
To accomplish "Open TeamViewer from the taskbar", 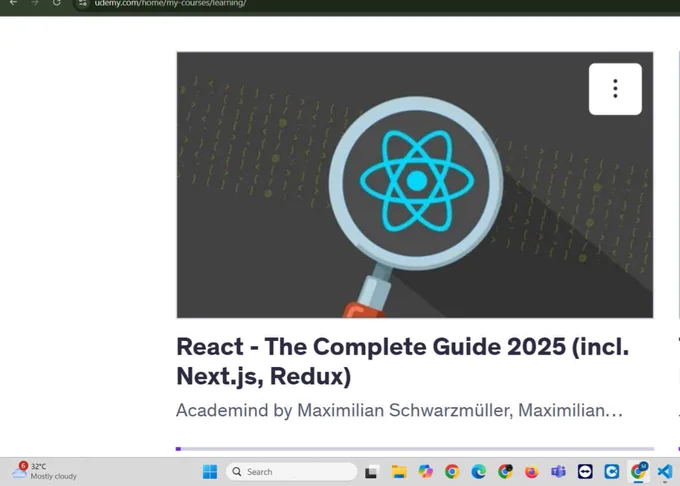I will pos(585,472).
